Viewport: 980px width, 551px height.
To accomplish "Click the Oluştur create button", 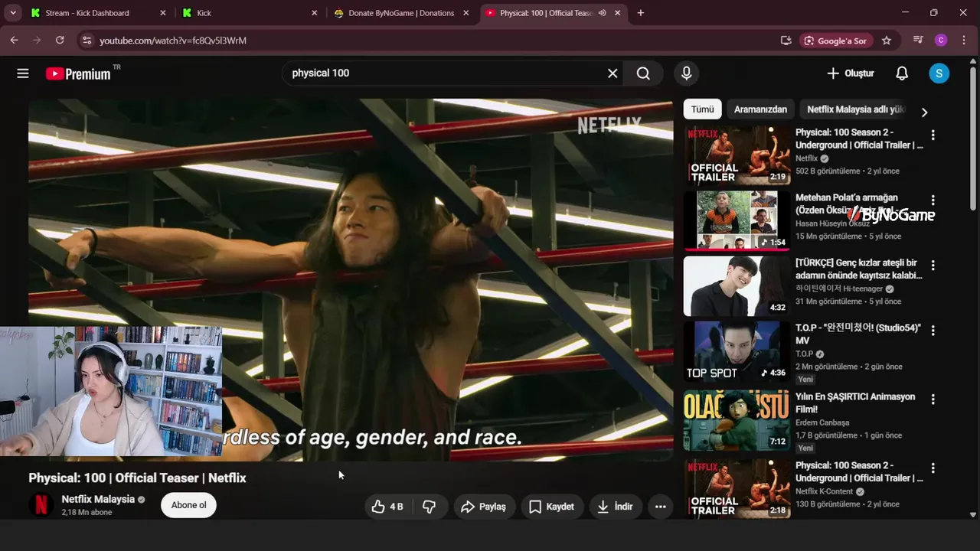I will pos(851,73).
